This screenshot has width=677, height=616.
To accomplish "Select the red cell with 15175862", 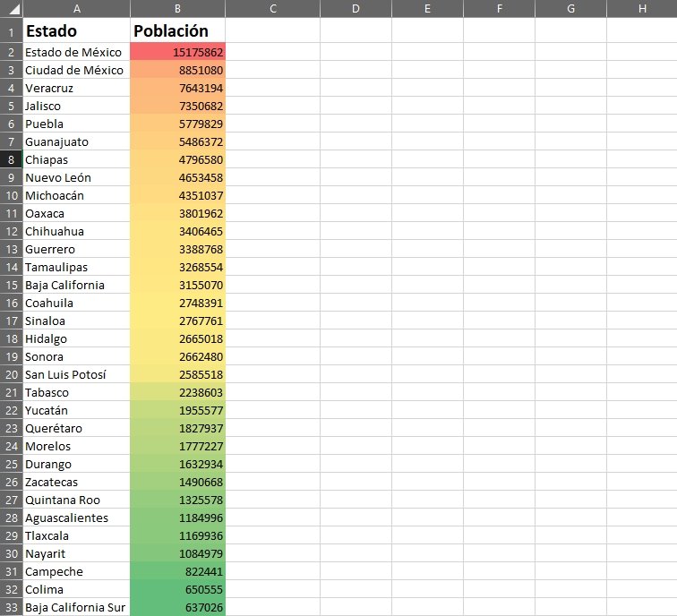I will click(x=177, y=52).
